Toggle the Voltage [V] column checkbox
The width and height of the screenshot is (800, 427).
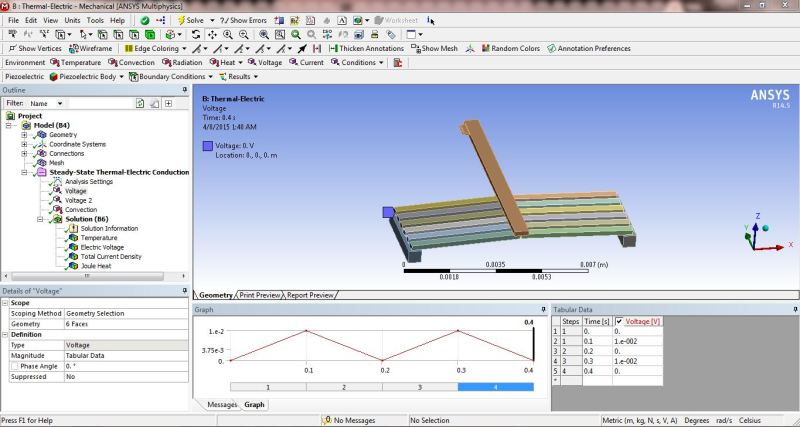tap(619, 321)
